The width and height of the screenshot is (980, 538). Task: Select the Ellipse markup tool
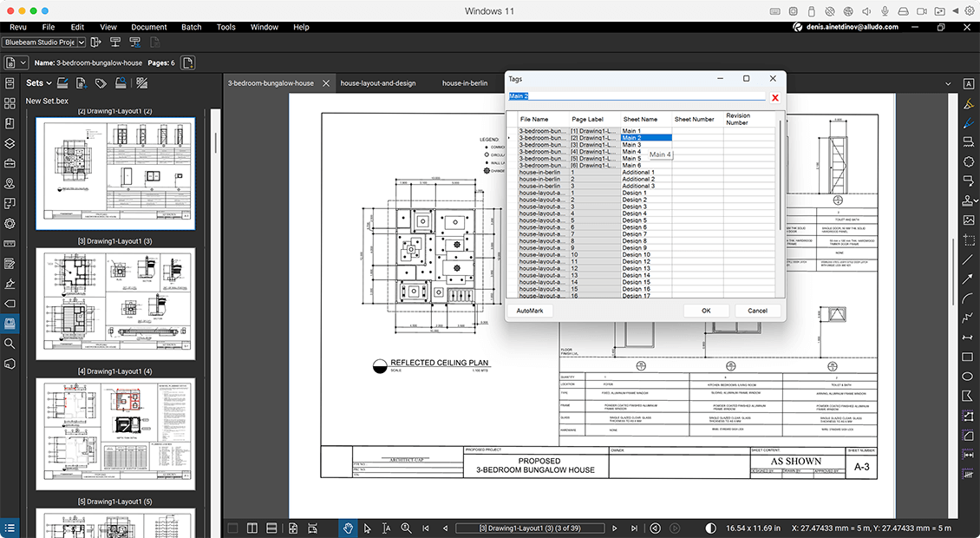[x=969, y=377]
